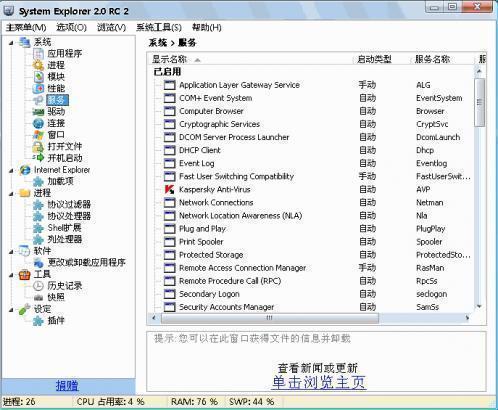The height and width of the screenshot is (410, 498).
Task: Collapse the Internet Explorer tree node
Action: [12, 171]
